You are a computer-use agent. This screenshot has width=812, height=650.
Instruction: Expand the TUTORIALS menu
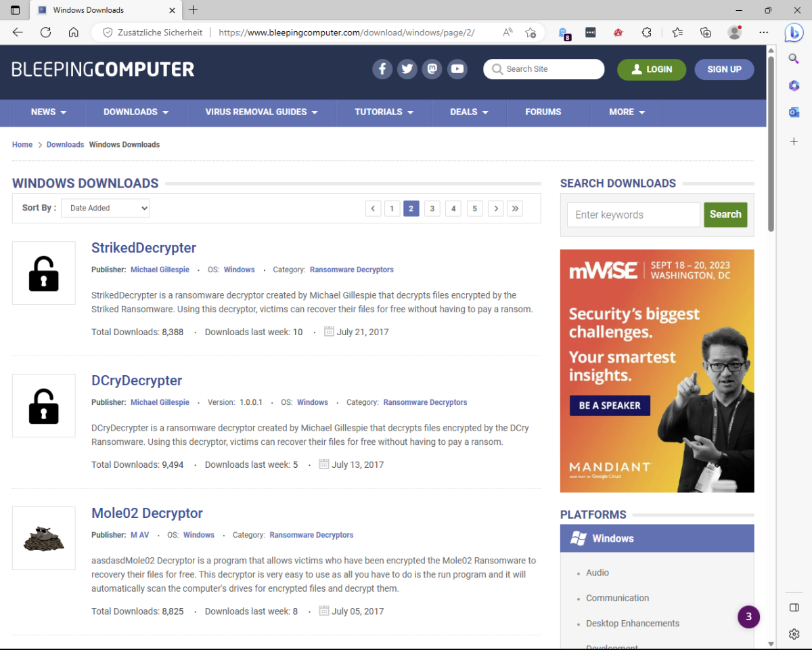coord(384,112)
